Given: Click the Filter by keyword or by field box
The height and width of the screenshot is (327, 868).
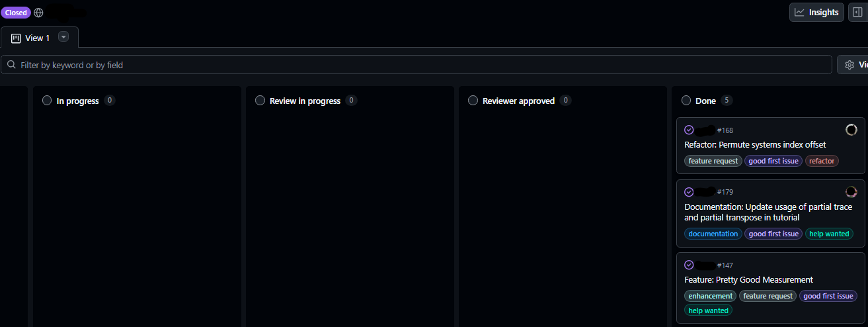Looking at the screenshot, I should coord(416,65).
